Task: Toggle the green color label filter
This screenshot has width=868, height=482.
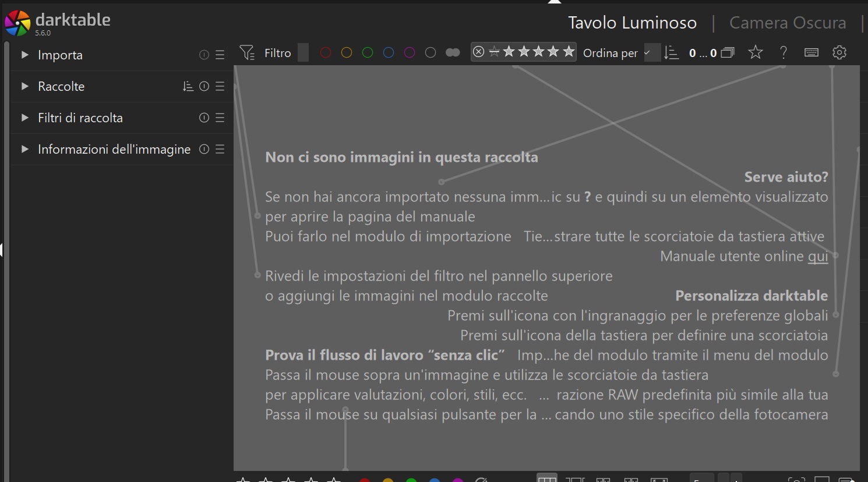Action: (368, 53)
